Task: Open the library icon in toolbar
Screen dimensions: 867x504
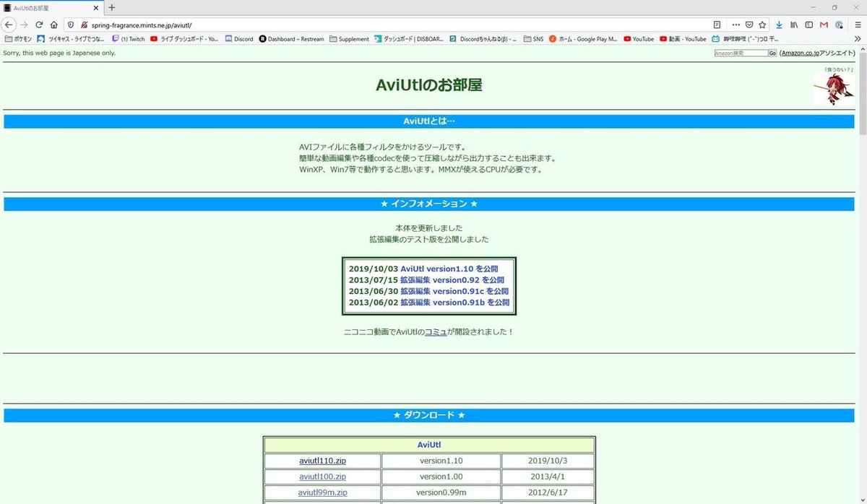Action: click(x=794, y=25)
